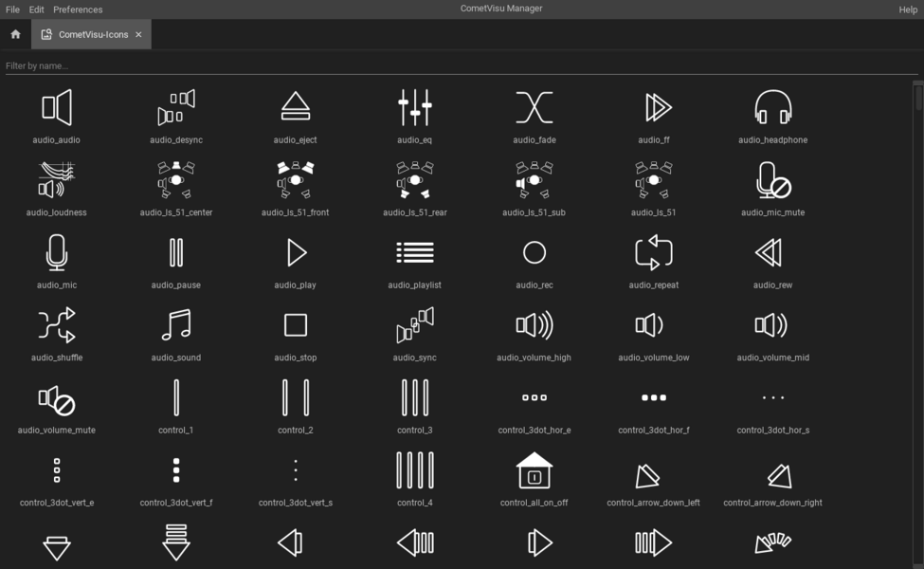Screen dimensions: 924x569
Task: Open the Edit menu
Action: [37, 9]
